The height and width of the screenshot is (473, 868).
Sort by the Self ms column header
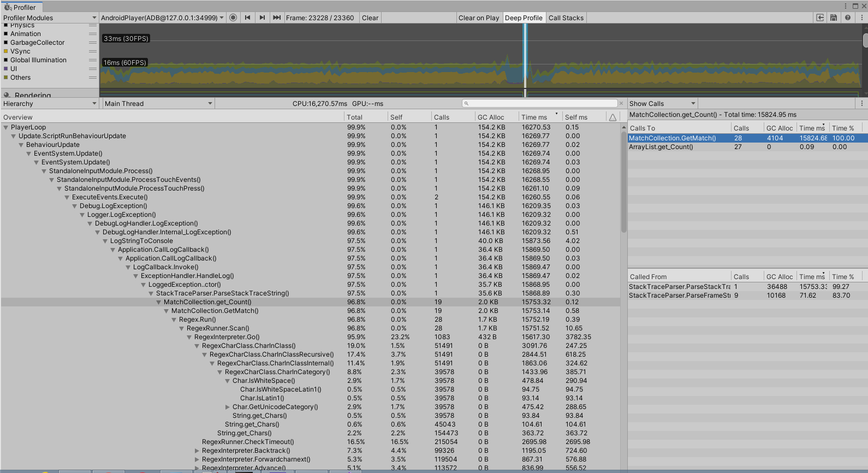point(584,117)
